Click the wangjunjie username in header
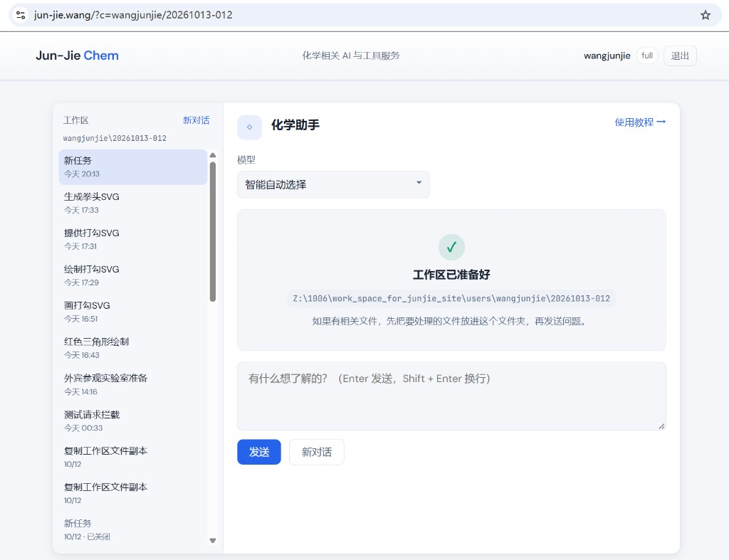Image resolution: width=729 pixels, height=560 pixels. point(607,56)
